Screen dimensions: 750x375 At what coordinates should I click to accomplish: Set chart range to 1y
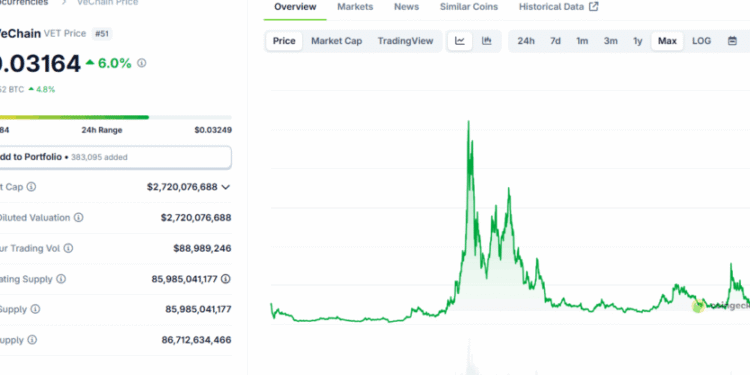[638, 41]
